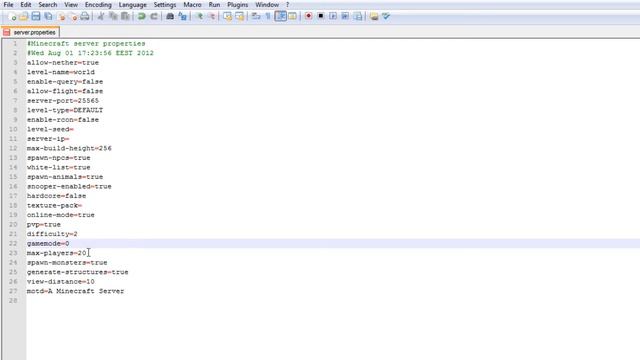This screenshot has width=640, height=360.
Task: Click the "max-players=20" line
Action: pos(57,253)
